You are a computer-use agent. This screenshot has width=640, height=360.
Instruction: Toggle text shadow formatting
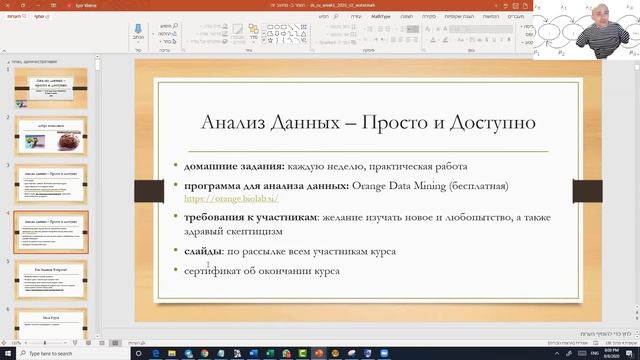click(x=487, y=40)
